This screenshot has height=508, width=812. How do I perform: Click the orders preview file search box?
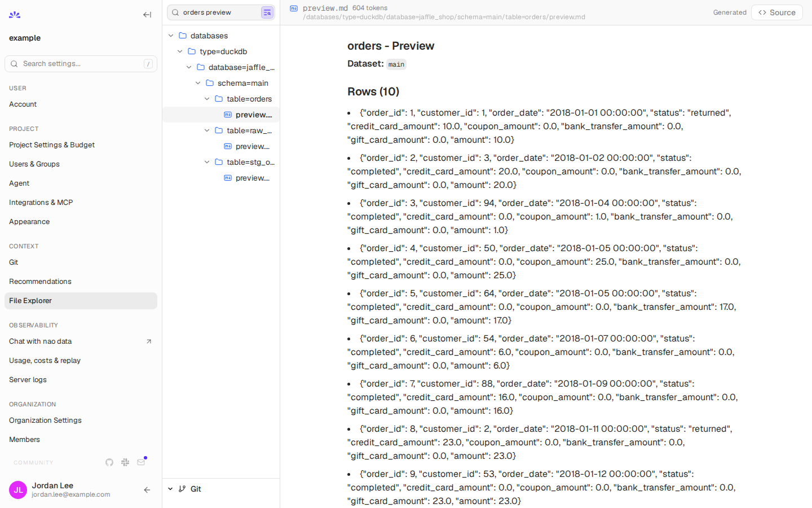click(x=221, y=12)
